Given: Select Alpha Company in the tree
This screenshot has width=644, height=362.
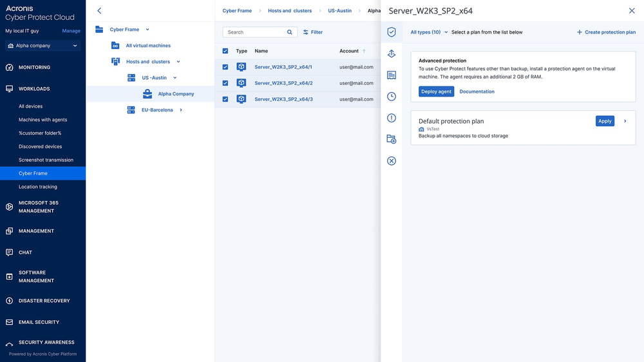Looking at the screenshot, I should pos(176,93).
